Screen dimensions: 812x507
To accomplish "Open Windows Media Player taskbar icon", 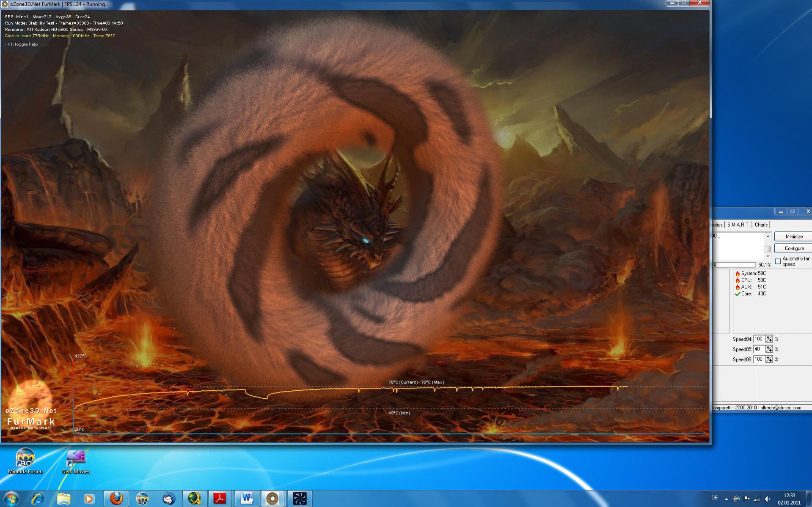I will pos(89,499).
